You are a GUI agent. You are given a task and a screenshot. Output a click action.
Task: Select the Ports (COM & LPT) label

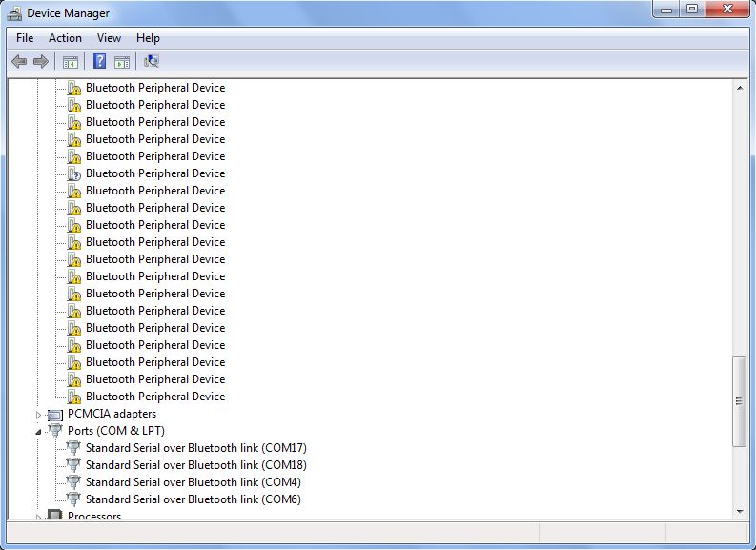coord(116,431)
